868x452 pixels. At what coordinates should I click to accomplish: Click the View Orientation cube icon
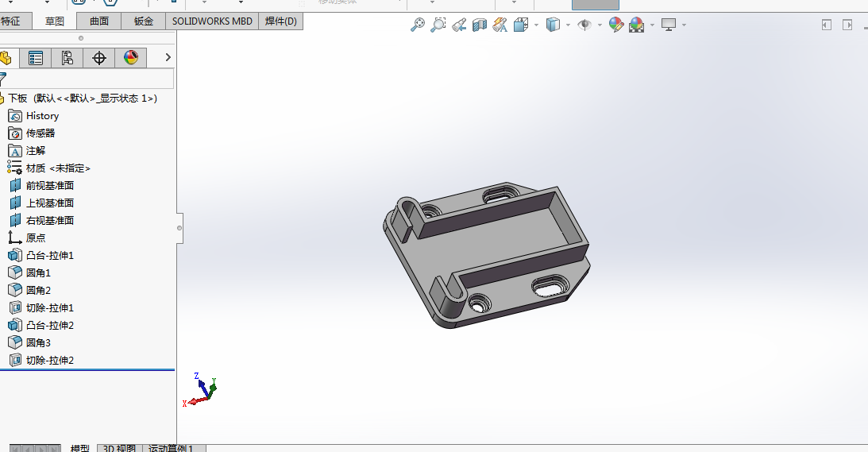coord(520,25)
